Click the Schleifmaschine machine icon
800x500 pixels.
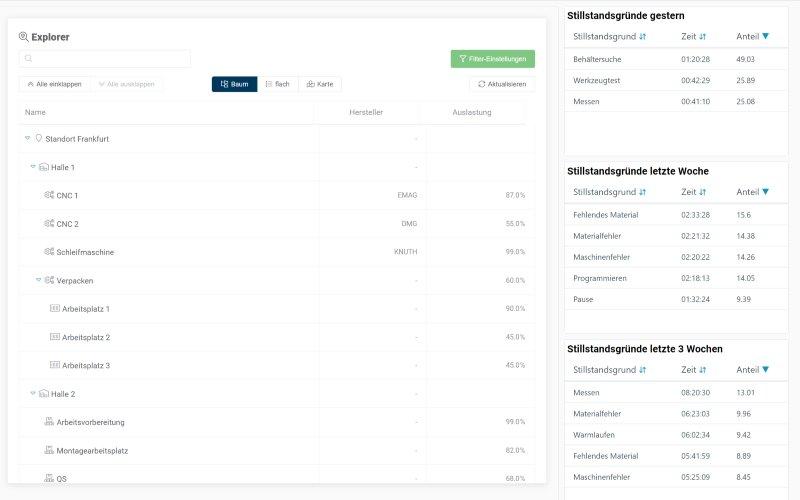click(x=49, y=252)
